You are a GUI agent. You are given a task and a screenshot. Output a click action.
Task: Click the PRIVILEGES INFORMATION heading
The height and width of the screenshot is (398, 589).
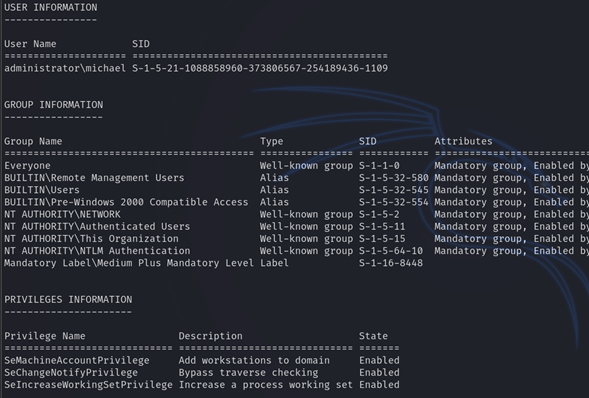point(68,299)
